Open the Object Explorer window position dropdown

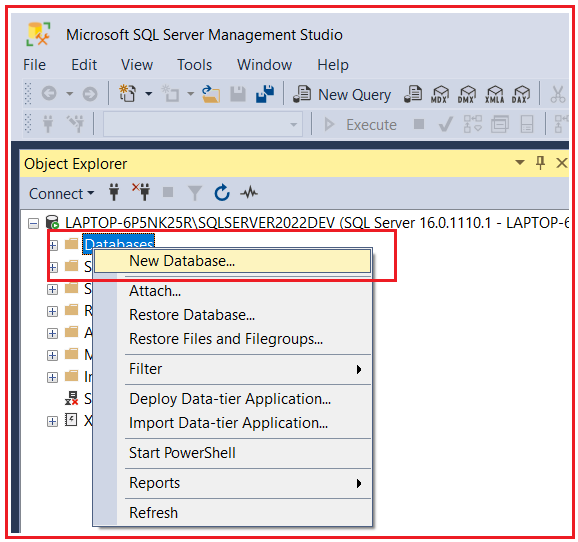tap(520, 162)
